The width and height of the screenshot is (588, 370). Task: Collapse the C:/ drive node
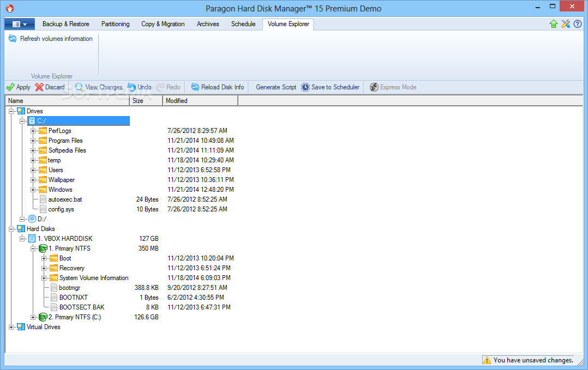click(22, 121)
